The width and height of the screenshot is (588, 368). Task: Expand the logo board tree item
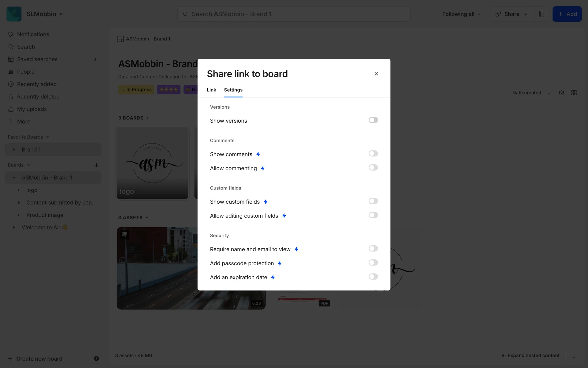[x=19, y=190]
